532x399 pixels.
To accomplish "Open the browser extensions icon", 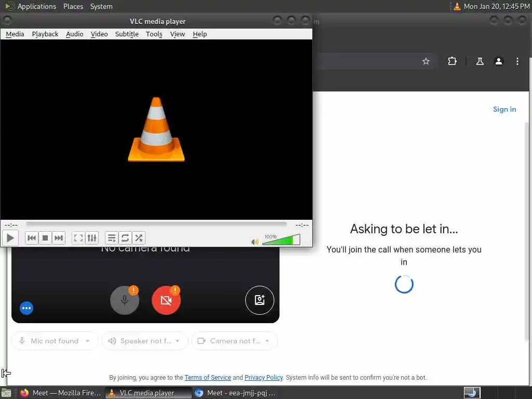I will pyautogui.click(x=452, y=61).
